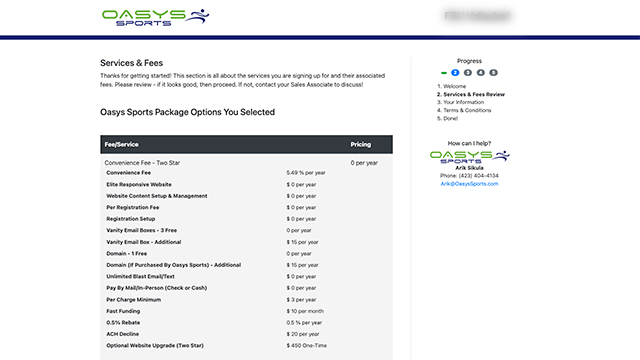Select progress step 4 circle

481,73
